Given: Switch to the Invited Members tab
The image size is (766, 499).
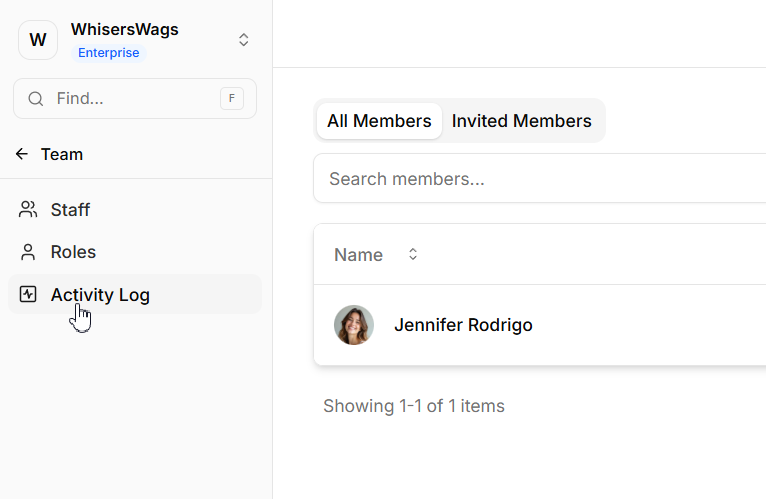Looking at the screenshot, I should [521, 121].
